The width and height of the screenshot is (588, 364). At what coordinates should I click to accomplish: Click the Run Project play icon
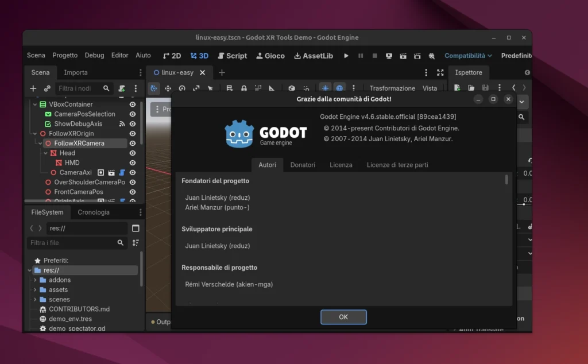coord(346,56)
